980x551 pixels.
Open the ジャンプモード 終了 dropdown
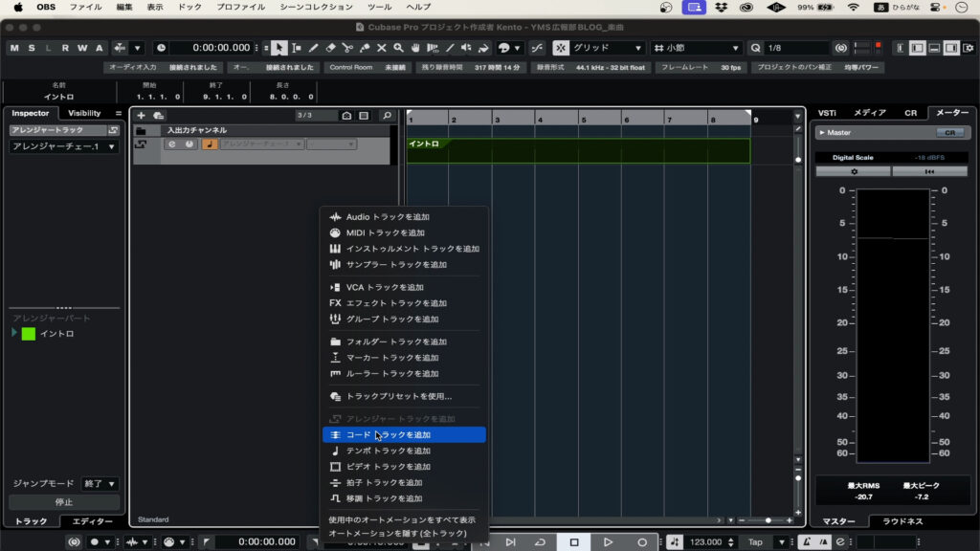point(100,483)
